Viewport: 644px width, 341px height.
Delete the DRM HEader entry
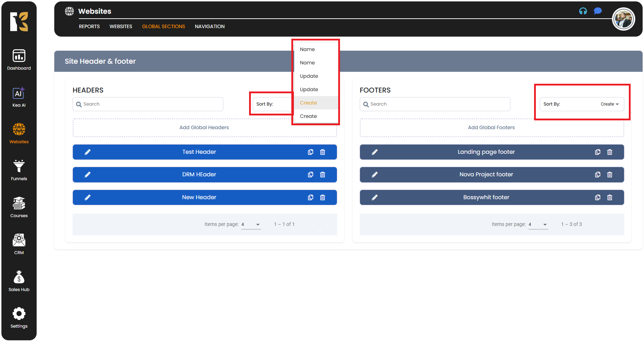click(x=322, y=175)
